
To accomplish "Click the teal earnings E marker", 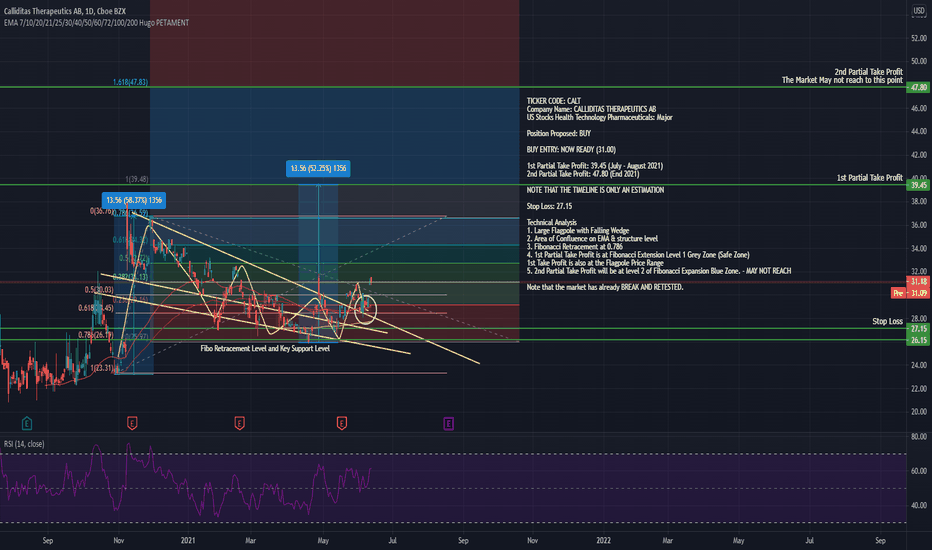I will click(27, 423).
